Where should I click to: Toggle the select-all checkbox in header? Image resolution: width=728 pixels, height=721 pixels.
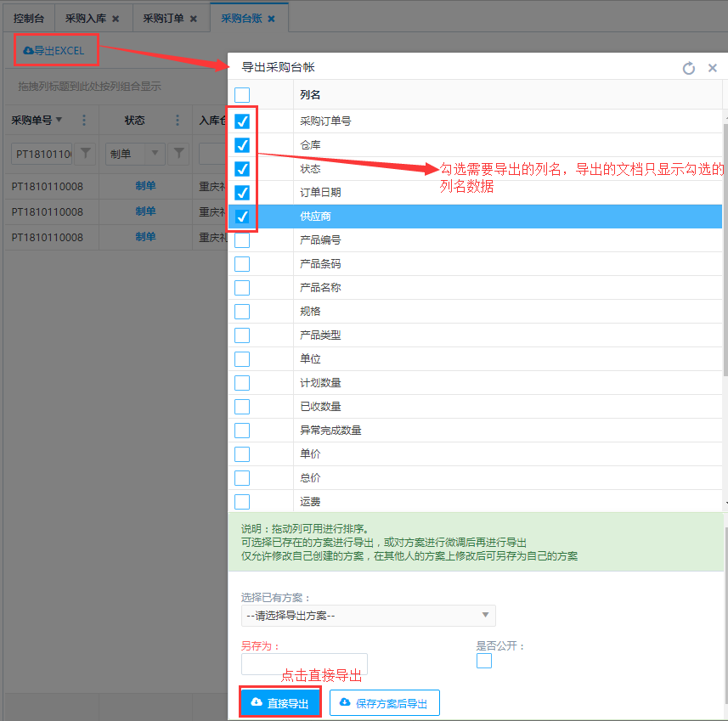pos(242,95)
